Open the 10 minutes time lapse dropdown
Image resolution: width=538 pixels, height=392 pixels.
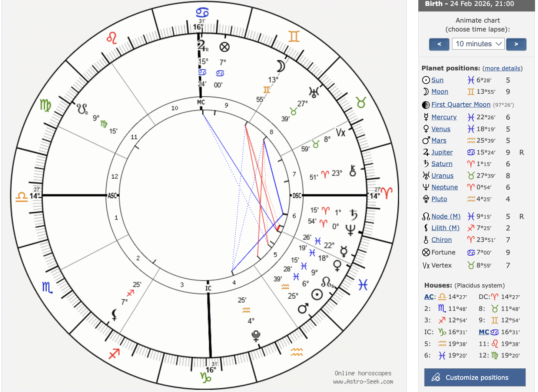pos(478,44)
